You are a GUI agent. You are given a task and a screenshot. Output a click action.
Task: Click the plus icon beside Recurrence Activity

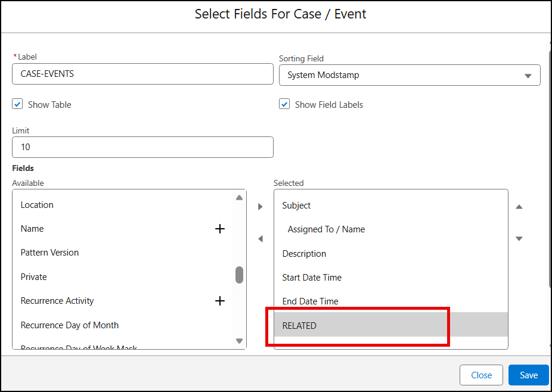click(x=220, y=301)
